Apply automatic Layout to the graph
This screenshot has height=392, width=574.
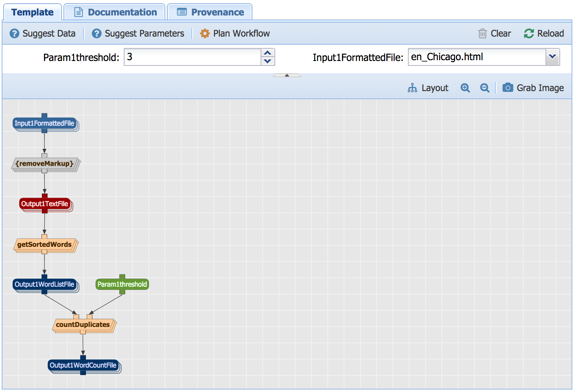click(x=428, y=88)
